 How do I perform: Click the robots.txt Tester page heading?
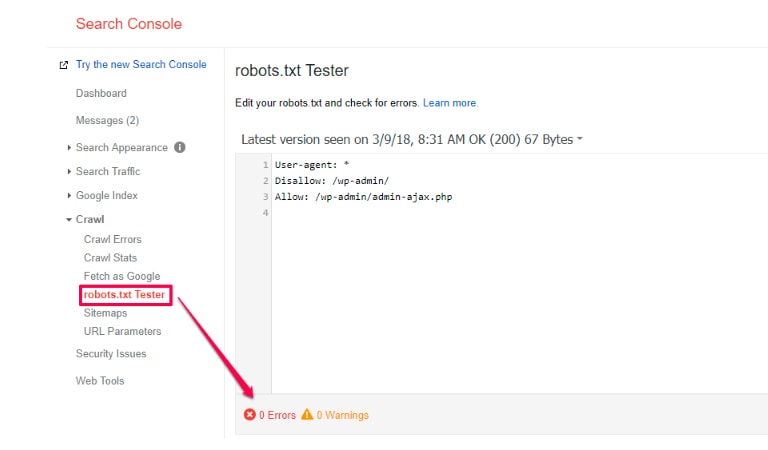(292, 71)
